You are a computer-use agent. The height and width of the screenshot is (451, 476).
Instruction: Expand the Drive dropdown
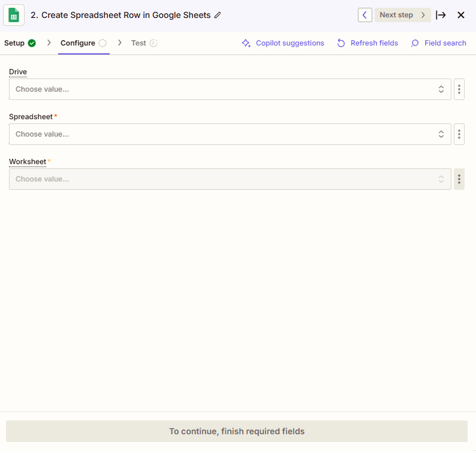[x=230, y=89]
